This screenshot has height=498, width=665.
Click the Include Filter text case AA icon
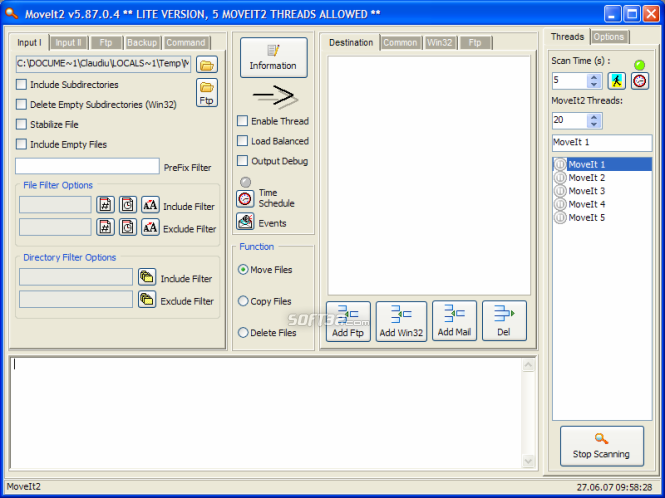150,205
